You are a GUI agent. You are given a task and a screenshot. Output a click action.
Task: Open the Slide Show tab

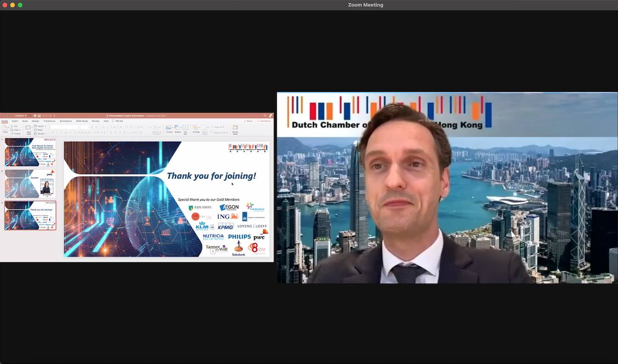82,121
